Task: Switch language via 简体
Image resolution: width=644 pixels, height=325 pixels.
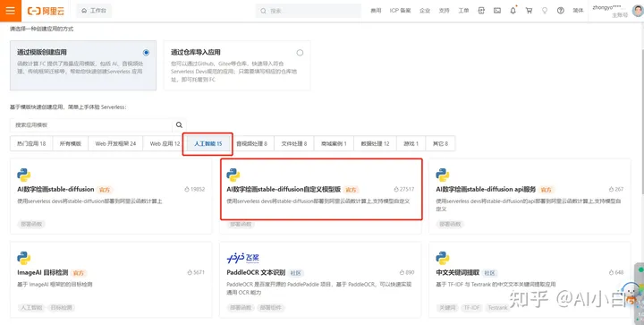Action: pyautogui.click(x=578, y=11)
